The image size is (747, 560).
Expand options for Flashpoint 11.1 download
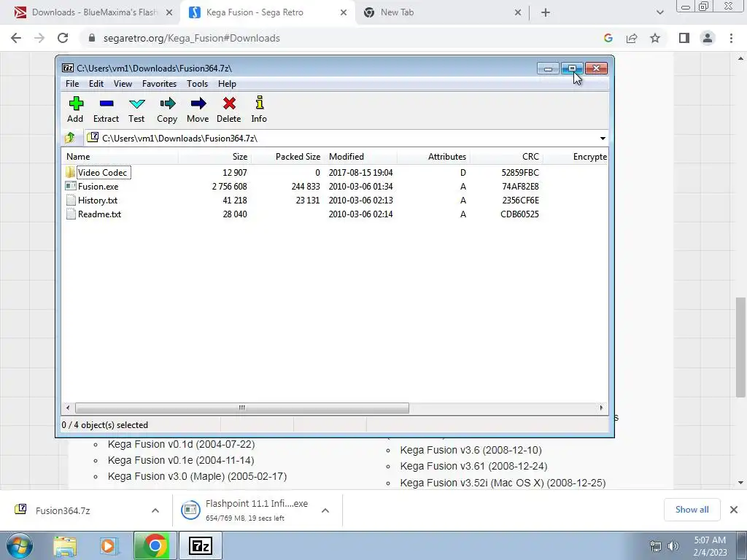click(325, 510)
